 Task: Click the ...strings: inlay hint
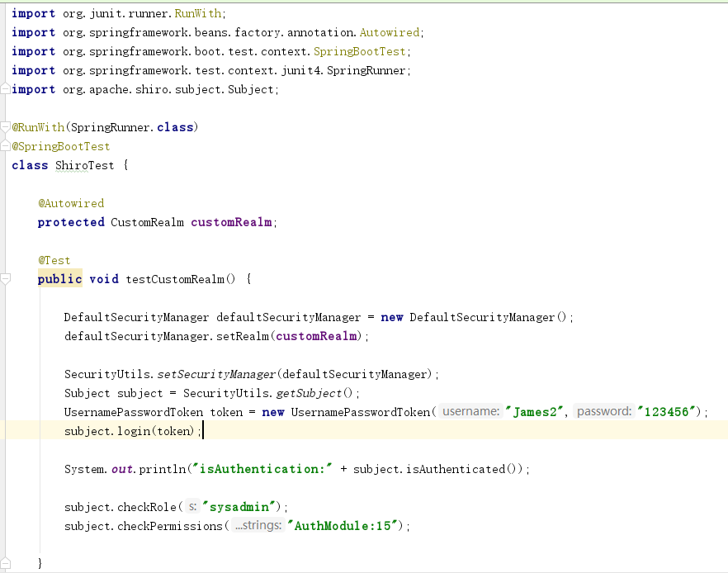258,526
